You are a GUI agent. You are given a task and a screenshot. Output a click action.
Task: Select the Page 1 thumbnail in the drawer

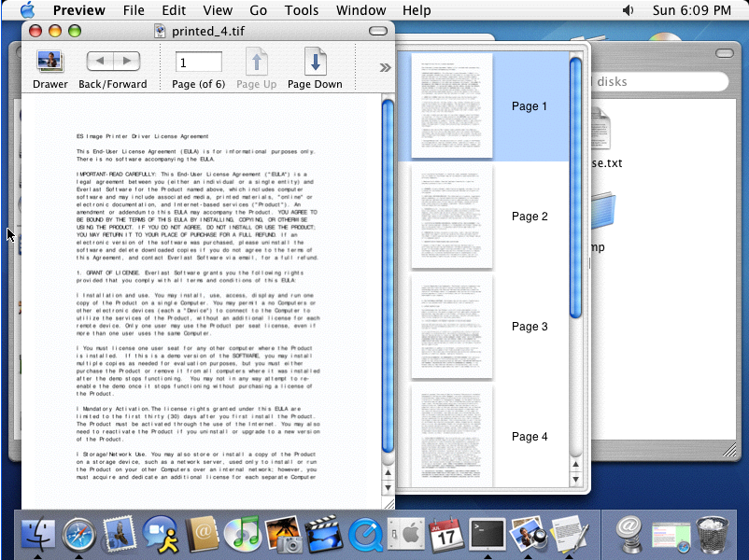pyautogui.click(x=452, y=105)
